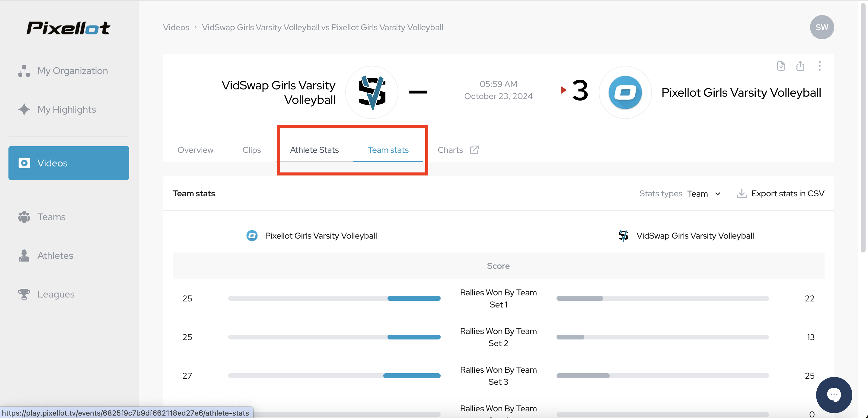Select the Team stats tab

tap(388, 150)
